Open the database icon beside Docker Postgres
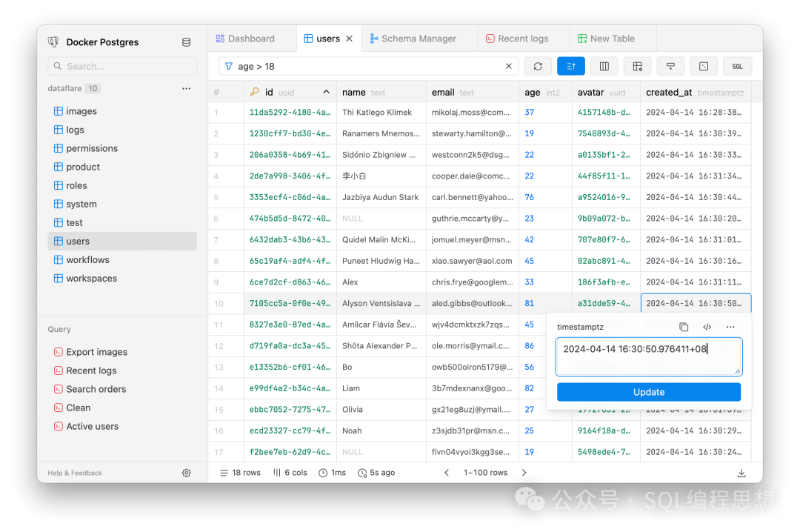 [x=186, y=42]
